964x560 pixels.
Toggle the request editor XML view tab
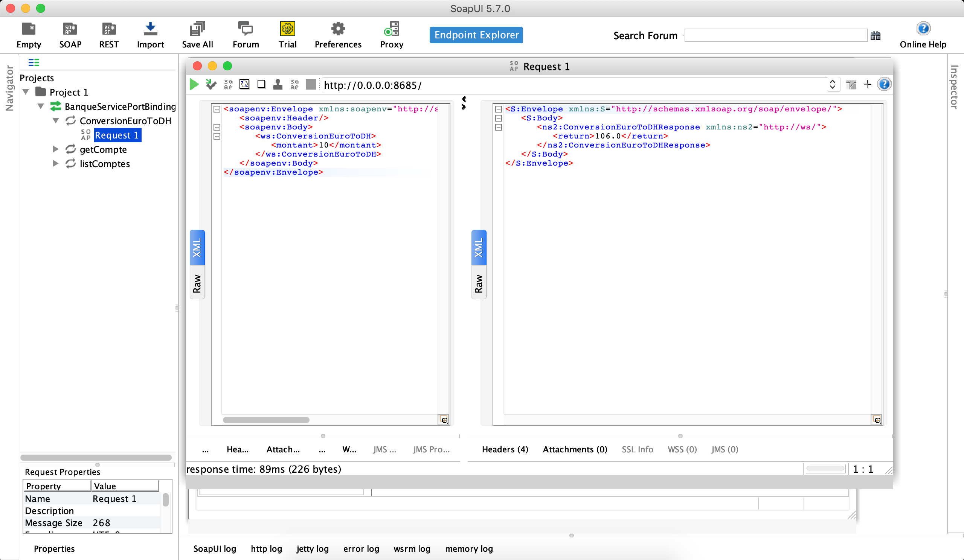[x=197, y=247]
